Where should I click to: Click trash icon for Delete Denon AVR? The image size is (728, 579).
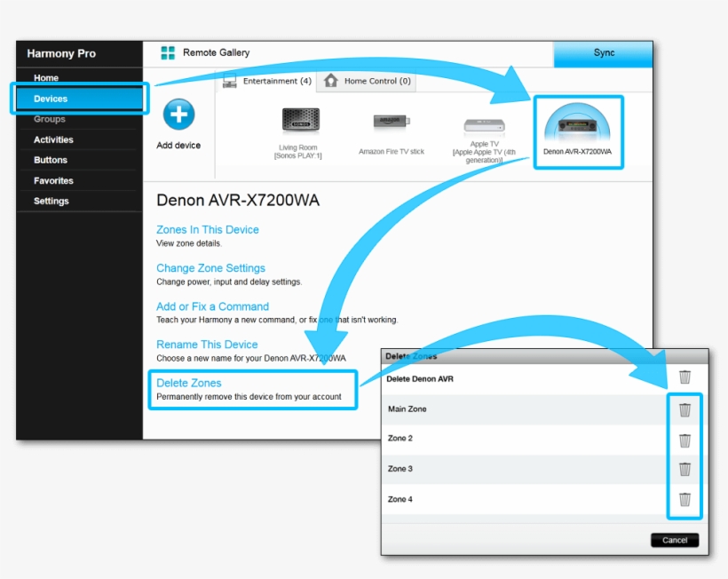(x=684, y=377)
